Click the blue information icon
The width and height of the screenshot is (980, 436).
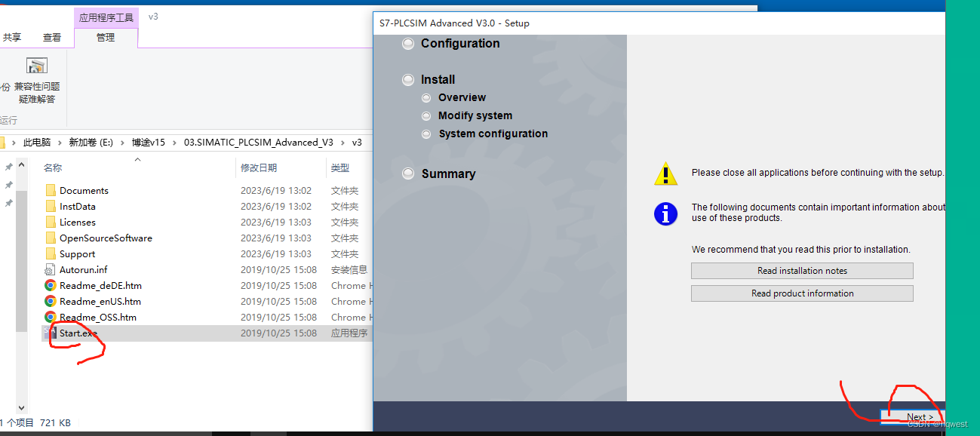[x=666, y=213]
